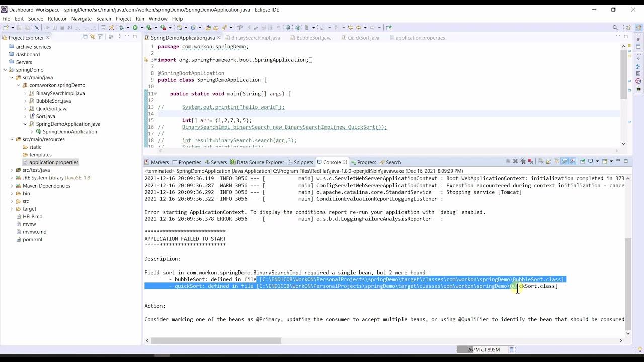The width and height of the screenshot is (644, 362).
Task: Switch to Data Source Explorer tab
Action: coord(257,162)
